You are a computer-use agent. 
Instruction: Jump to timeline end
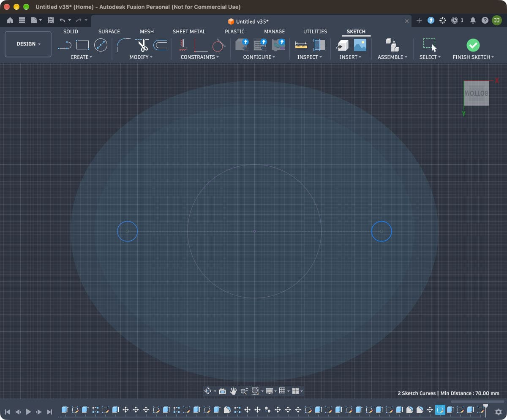[x=49, y=412]
